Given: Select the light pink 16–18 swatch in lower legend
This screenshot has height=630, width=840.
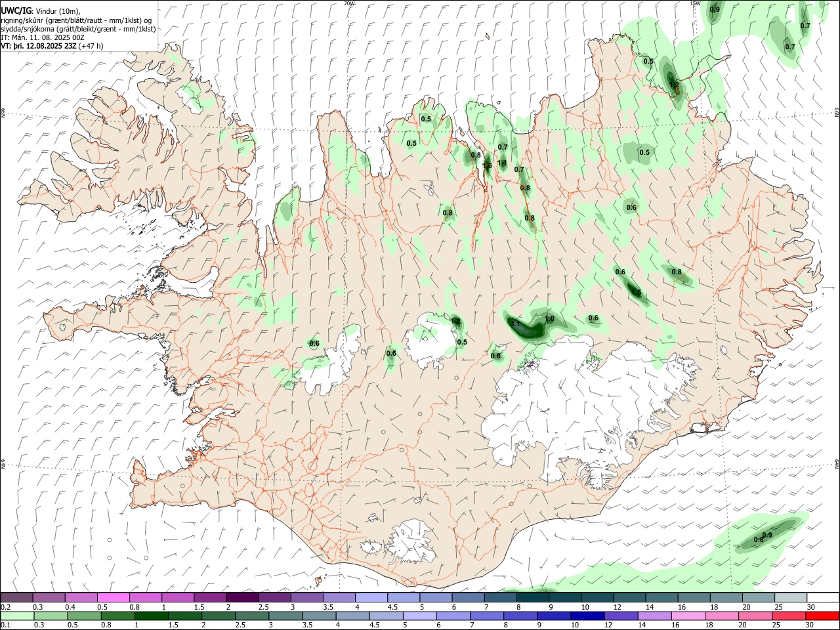Looking at the screenshot, I should click(688, 616).
